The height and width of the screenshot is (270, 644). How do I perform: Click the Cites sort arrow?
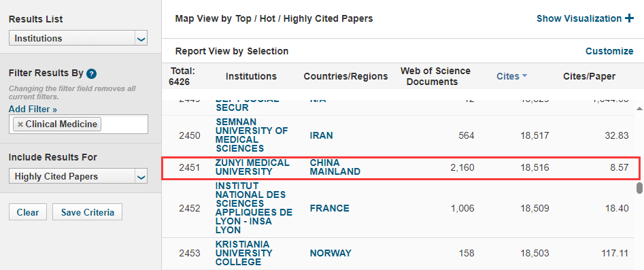[x=524, y=76]
